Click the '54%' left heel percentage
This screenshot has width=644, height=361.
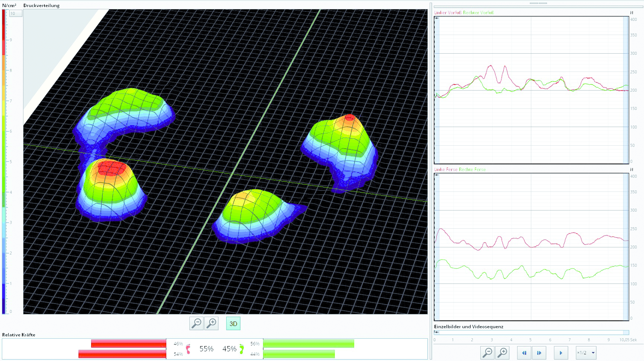[178, 354]
